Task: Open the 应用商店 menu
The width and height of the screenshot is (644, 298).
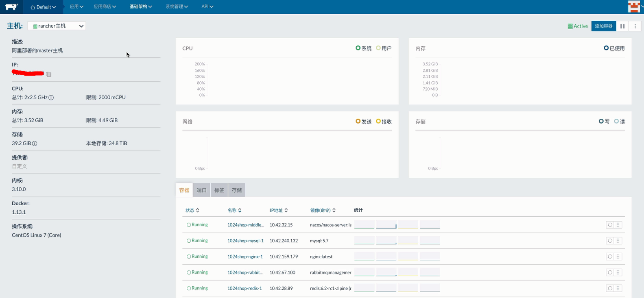Action: 105,7
